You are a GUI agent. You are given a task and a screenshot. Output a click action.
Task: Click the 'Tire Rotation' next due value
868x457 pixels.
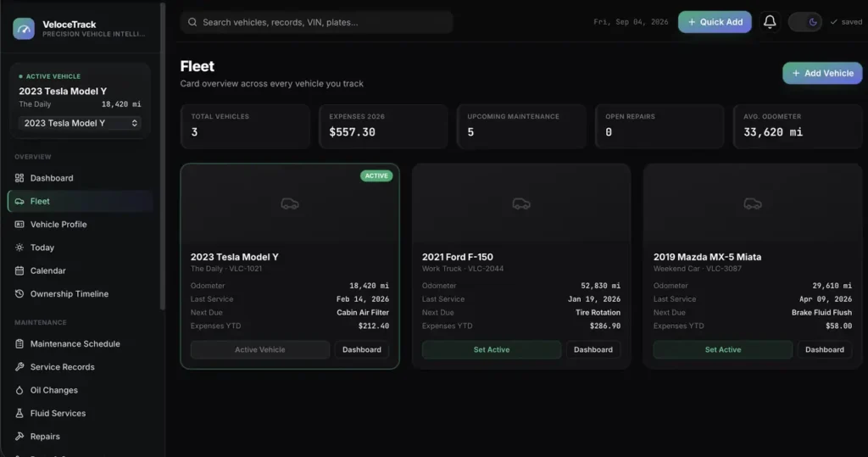[x=598, y=312]
